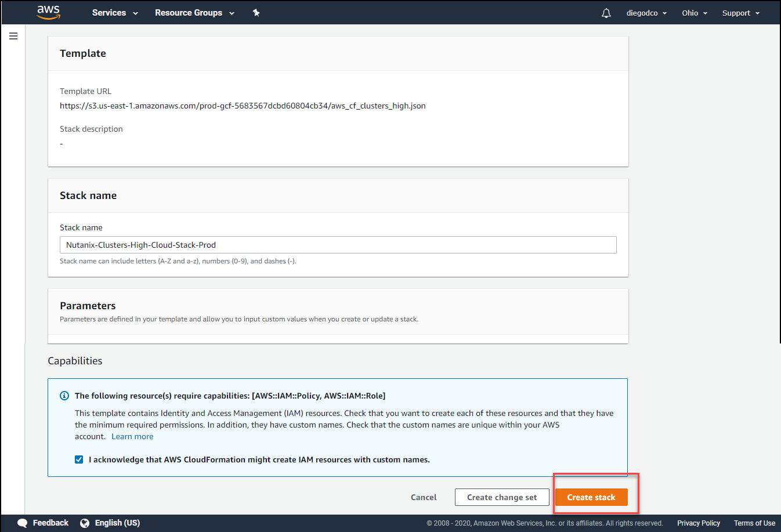Expand the Resource Groups dropdown

coord(194,13)
